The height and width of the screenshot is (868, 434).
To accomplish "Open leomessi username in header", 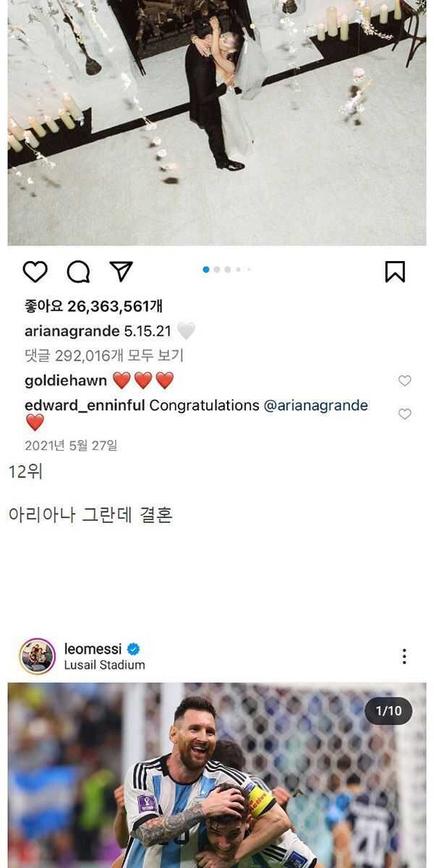I will [x=93, y=649].
